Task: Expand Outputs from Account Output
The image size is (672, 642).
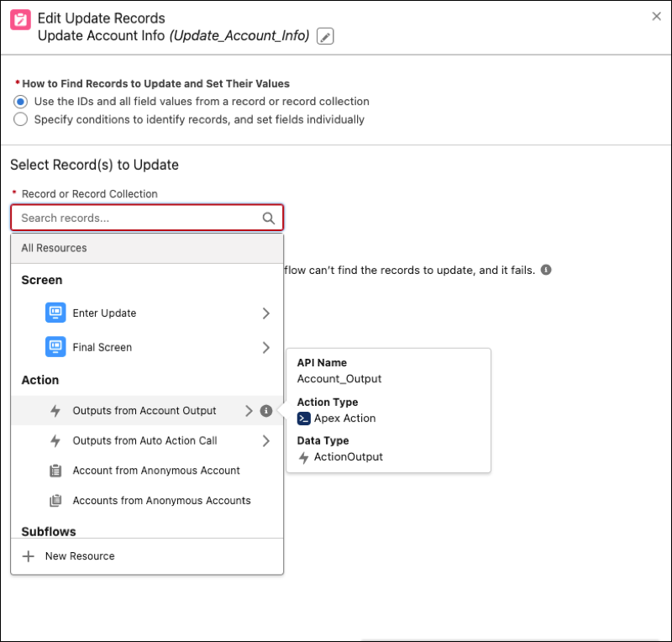Action: (x=250, y=411)
